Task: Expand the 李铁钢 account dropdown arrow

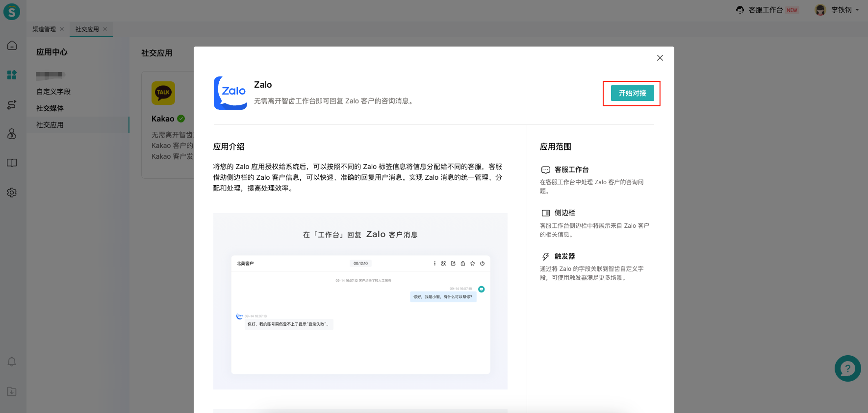Action: 857,10
